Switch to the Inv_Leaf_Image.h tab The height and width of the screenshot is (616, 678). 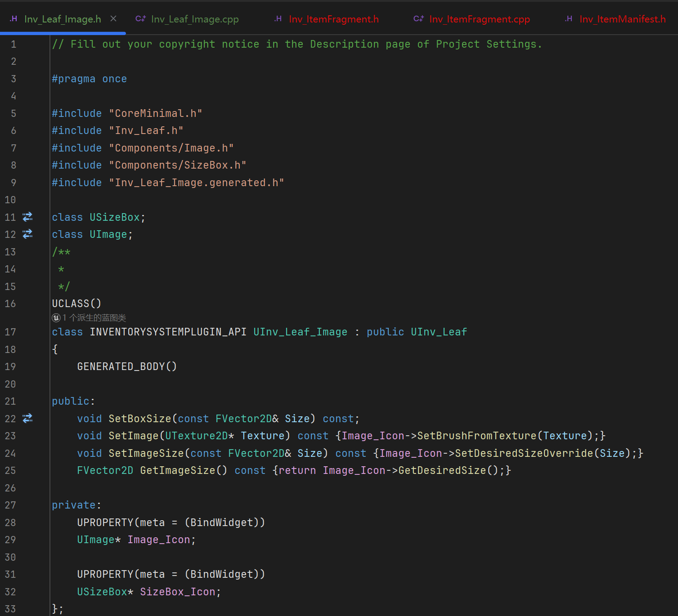click(x=63, y=19)
